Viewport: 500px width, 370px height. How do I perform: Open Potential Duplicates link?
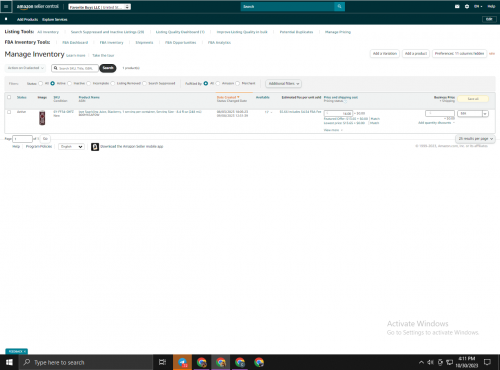click(296, 32)
